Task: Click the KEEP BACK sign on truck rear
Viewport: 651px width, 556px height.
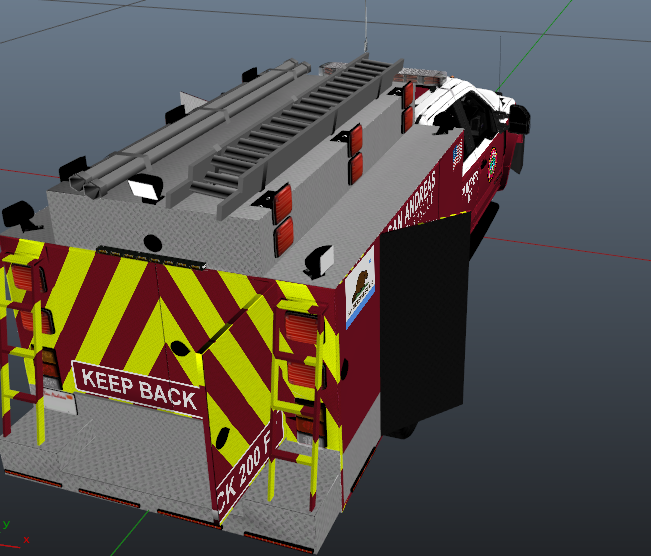Action: tap(139, 389)
